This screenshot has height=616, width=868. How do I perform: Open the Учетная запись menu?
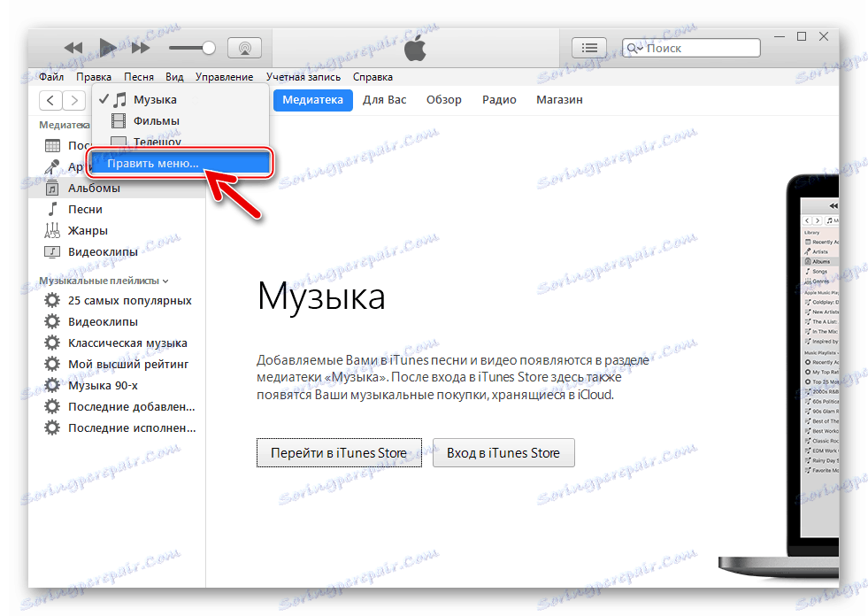[x=303, y=77]
